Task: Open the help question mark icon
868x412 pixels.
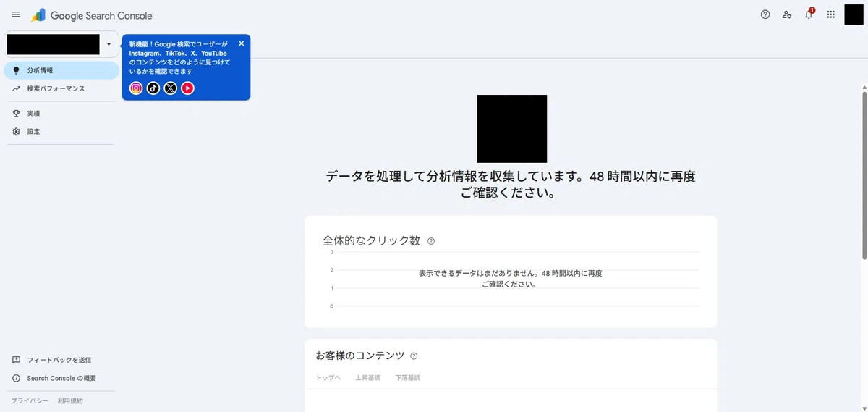Action: tap(765, 14)
